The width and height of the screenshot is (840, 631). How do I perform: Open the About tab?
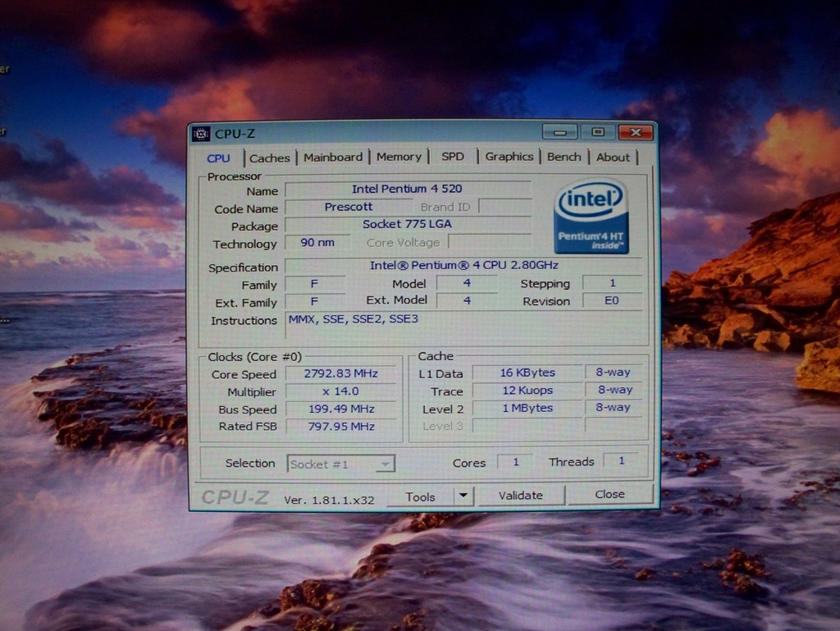613,158
